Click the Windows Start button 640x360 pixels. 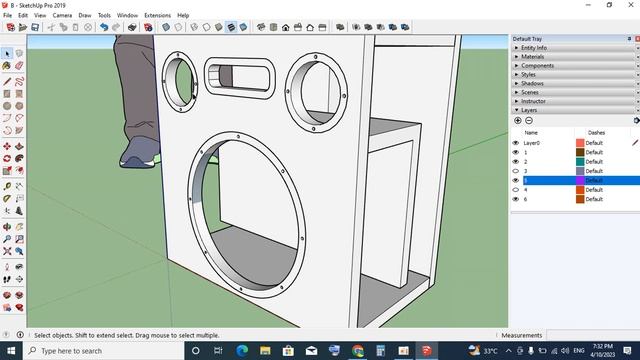pos(11,351)
